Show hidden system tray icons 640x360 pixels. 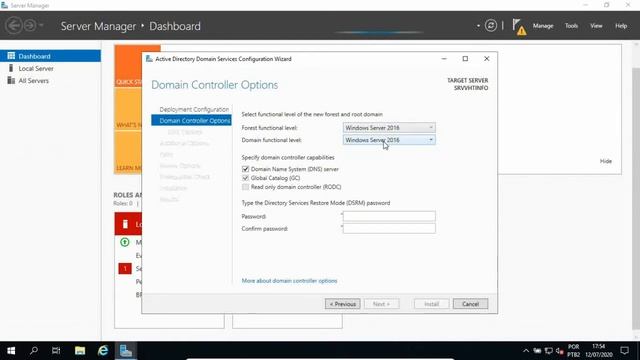pyautogui.click(x=526, y=351)
